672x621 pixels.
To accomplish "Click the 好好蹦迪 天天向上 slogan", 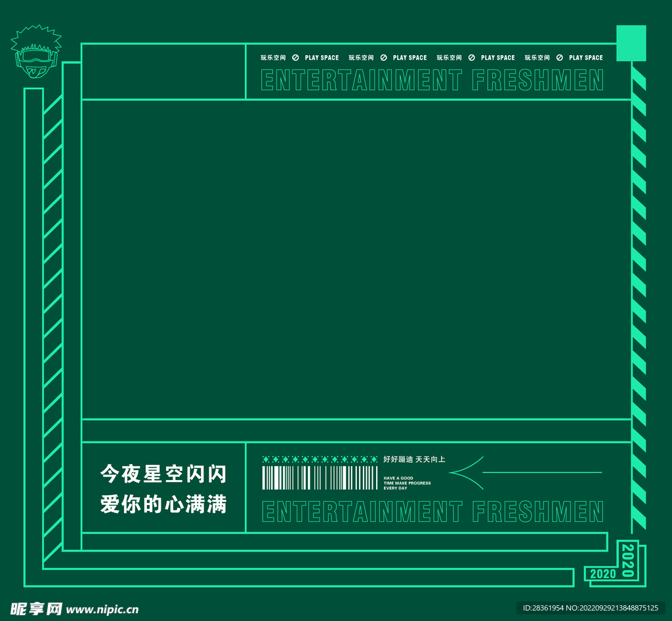I will tap(414, 459).
